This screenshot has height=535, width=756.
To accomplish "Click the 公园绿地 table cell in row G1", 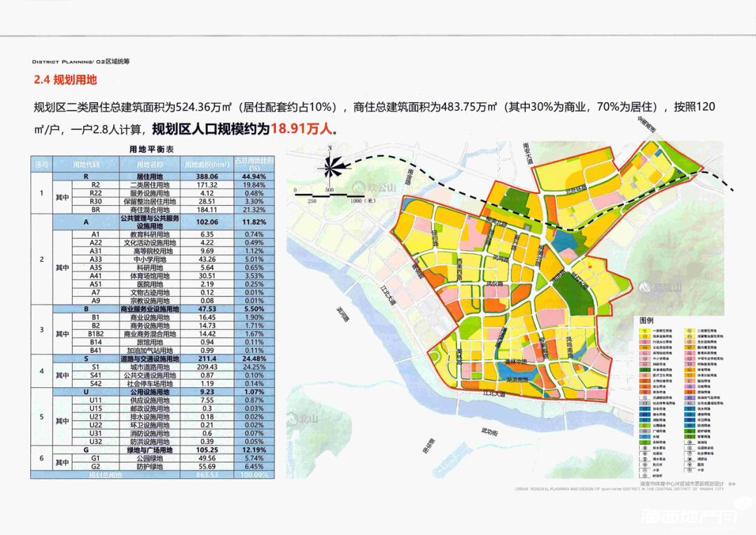I will pyautogui.click(x=150, y=458).
